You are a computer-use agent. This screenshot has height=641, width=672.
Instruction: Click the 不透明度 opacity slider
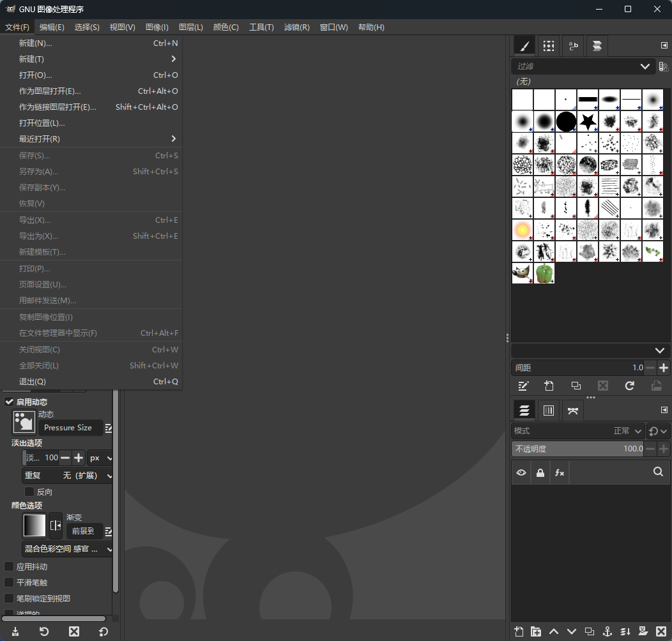pyautogui.click(x=577, y=449)
